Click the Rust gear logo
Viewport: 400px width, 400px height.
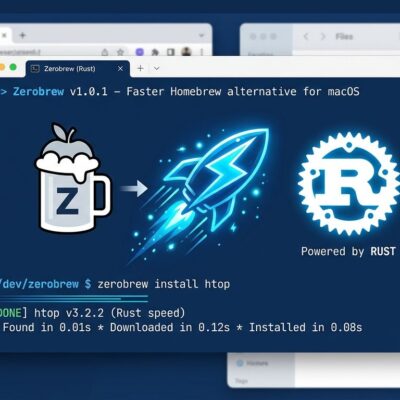[348, 184]
